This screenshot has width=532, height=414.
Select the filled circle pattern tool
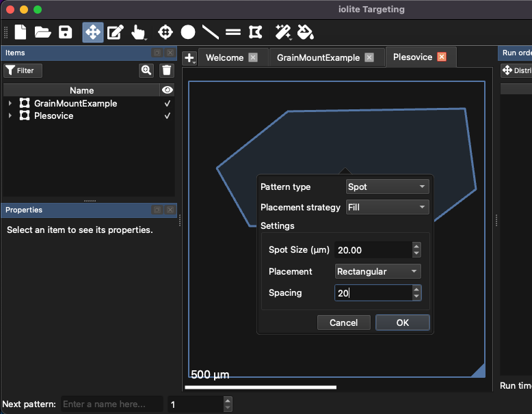point(188,33)
